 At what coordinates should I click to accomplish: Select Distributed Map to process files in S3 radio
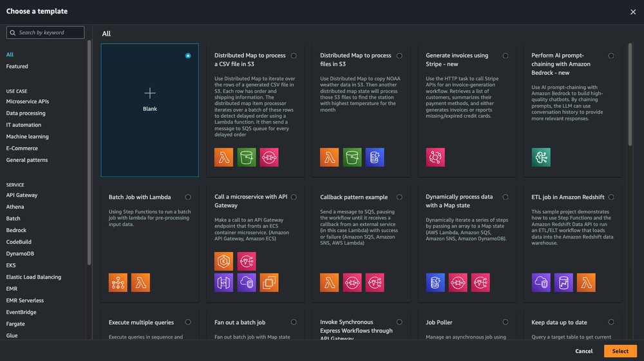[399, 55]
